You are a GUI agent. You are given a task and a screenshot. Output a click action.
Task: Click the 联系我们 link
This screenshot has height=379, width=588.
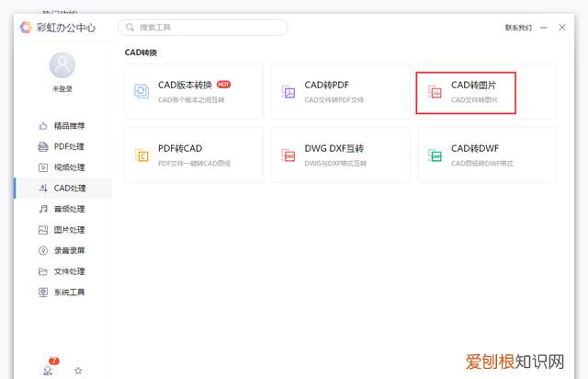pyautogui.click(x=517, y=28)
